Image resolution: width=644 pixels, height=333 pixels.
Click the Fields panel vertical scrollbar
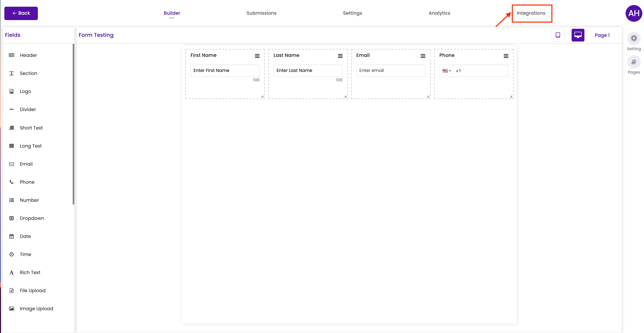pyautogui.click(x=73, y=124)
